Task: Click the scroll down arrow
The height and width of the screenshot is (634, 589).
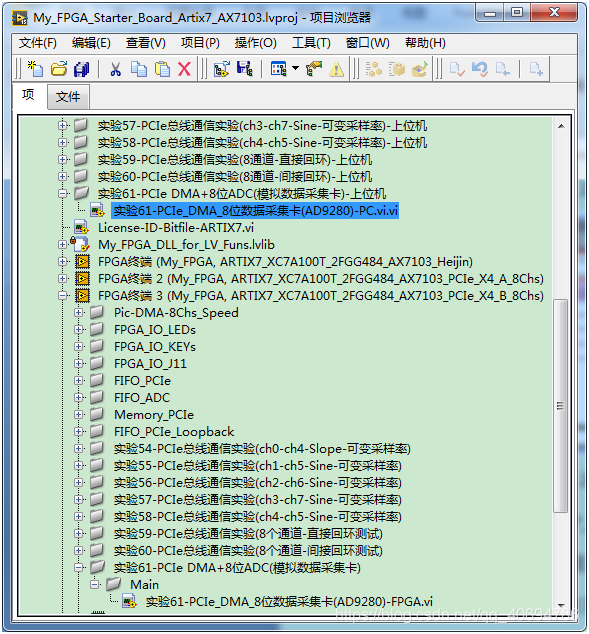Action: click(561, 606)
